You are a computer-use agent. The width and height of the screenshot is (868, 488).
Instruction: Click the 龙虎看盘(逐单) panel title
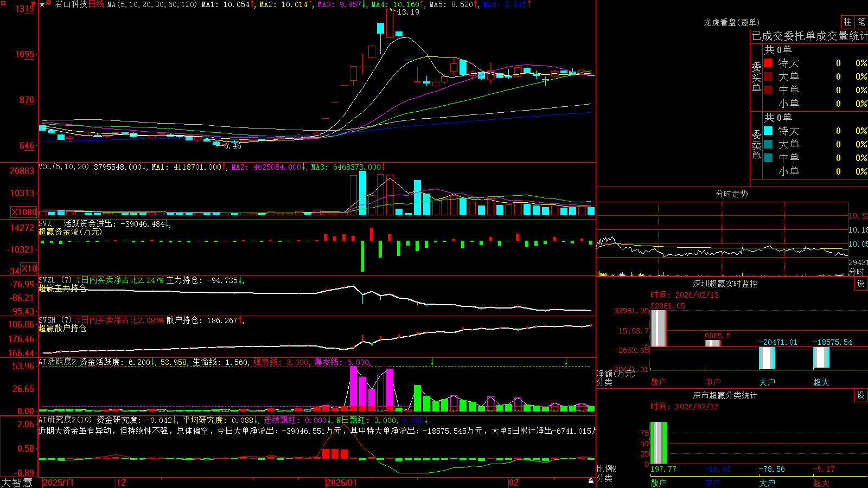(731, 22)
